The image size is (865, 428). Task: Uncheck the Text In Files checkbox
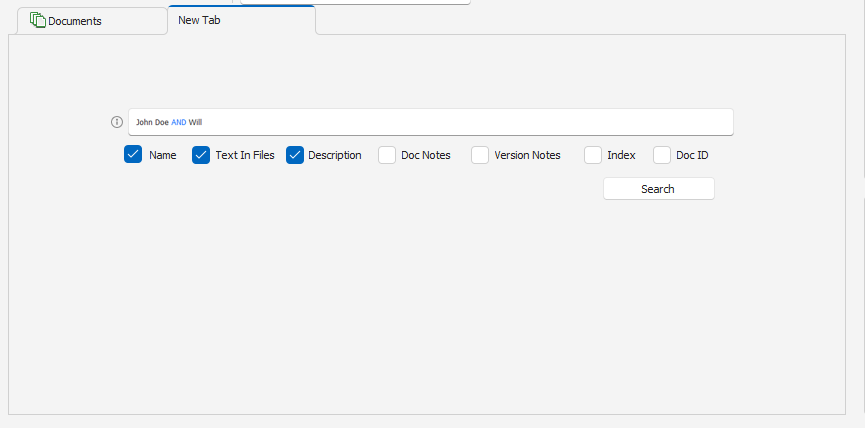(x=201, y=155)
